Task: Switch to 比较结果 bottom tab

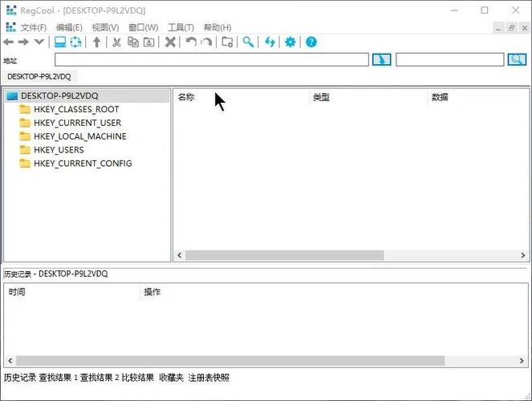Action: 138,378
